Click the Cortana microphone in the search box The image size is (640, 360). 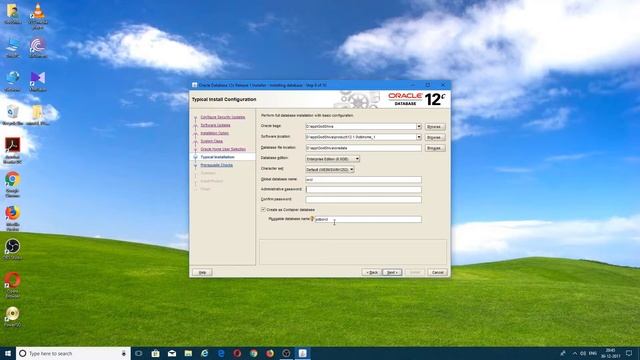[x=124, y=353]
